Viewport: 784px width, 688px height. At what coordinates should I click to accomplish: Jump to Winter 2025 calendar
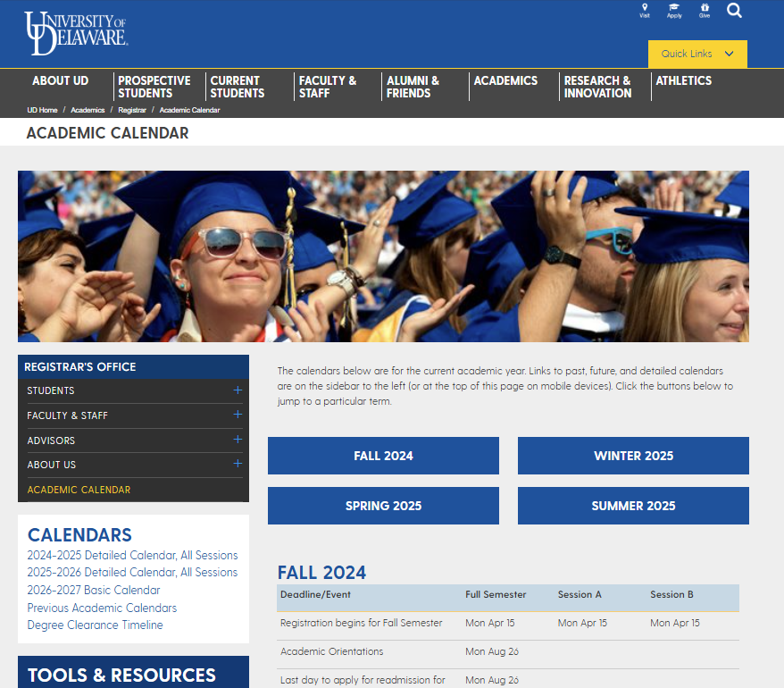(x=633, y=456)
